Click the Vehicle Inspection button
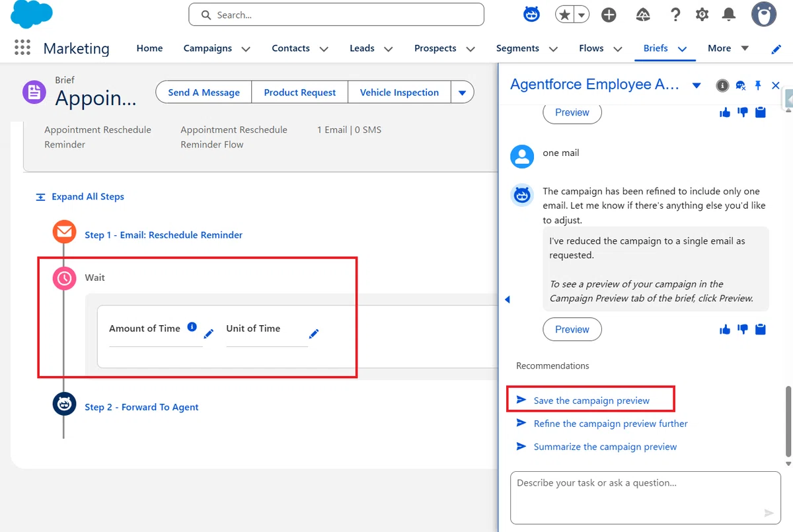The width and height of the screenshot is (793, 532). (399, 93)
